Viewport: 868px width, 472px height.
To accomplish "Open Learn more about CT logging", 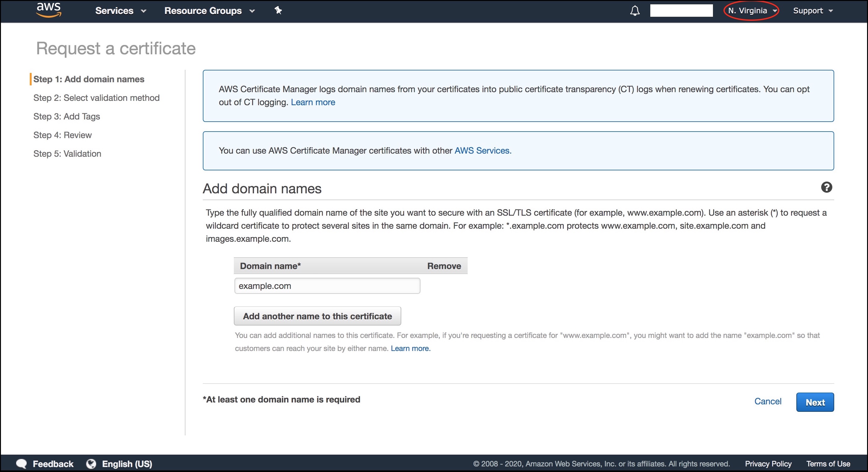I will (313, 102).
